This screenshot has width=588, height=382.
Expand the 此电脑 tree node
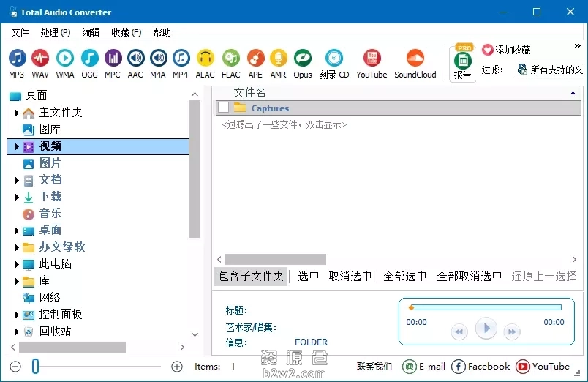tap(17, 264)
